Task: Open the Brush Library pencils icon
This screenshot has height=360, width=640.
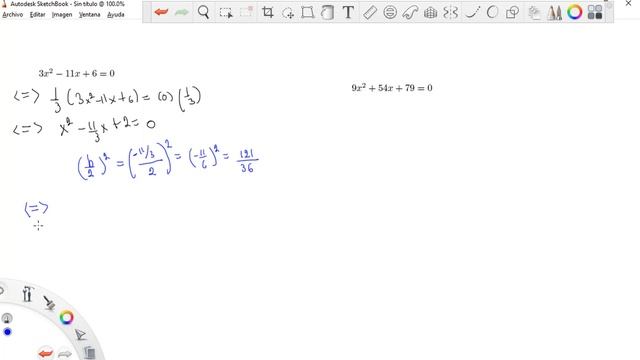Action: [554, 13]
